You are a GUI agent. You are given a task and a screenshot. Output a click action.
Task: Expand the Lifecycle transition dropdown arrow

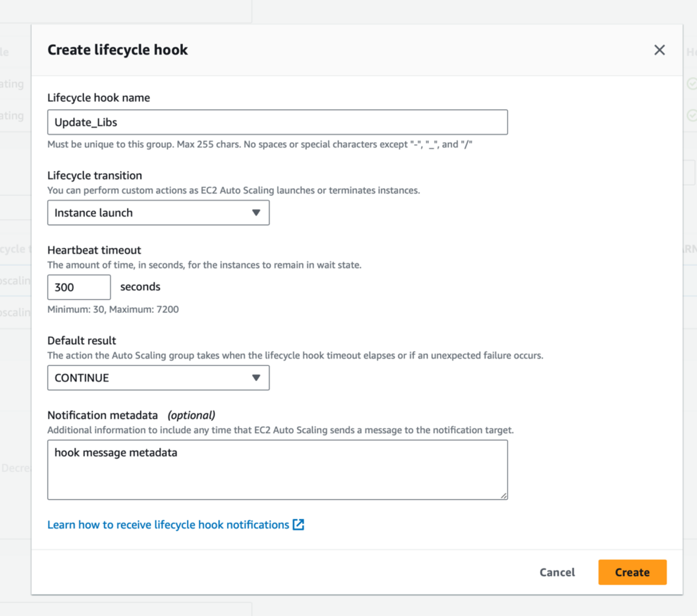[x=256, y=213]
